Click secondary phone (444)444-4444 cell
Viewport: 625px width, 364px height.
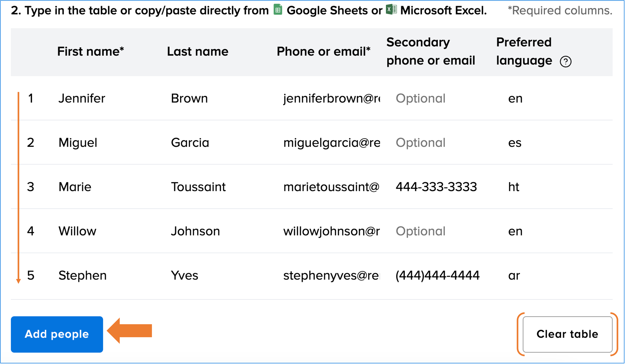(437, 276)
